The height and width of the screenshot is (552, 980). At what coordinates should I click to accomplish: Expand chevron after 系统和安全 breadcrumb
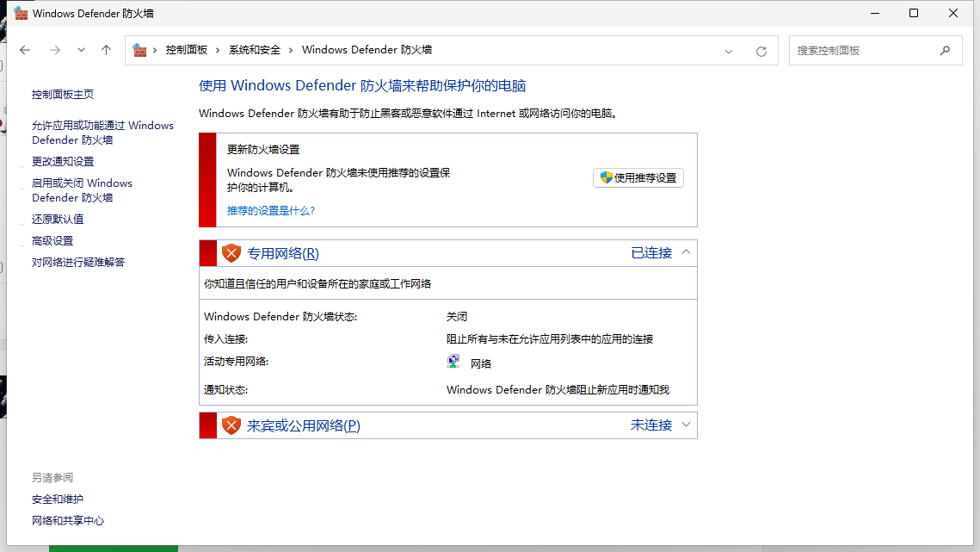tap(291, 50)
